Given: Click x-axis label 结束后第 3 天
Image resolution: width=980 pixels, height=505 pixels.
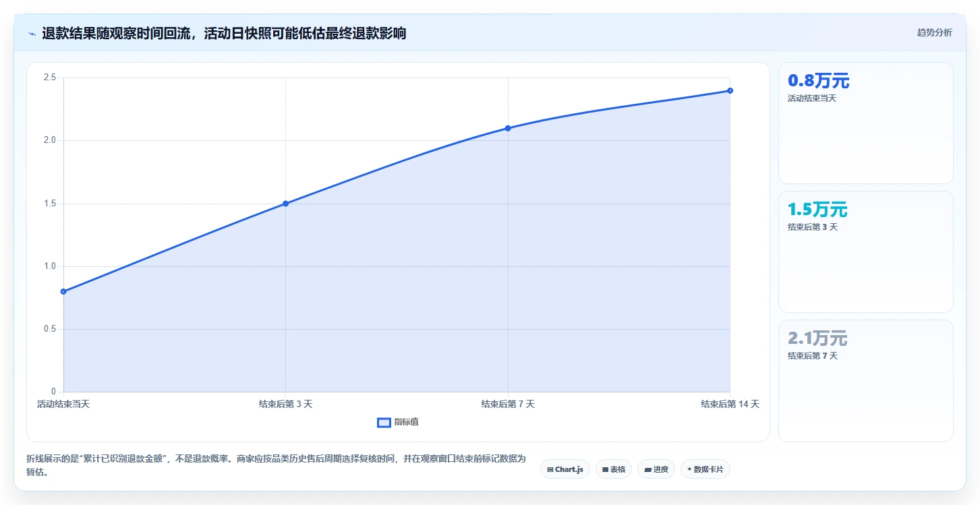Looking at the screenshot, I should 285,404.
